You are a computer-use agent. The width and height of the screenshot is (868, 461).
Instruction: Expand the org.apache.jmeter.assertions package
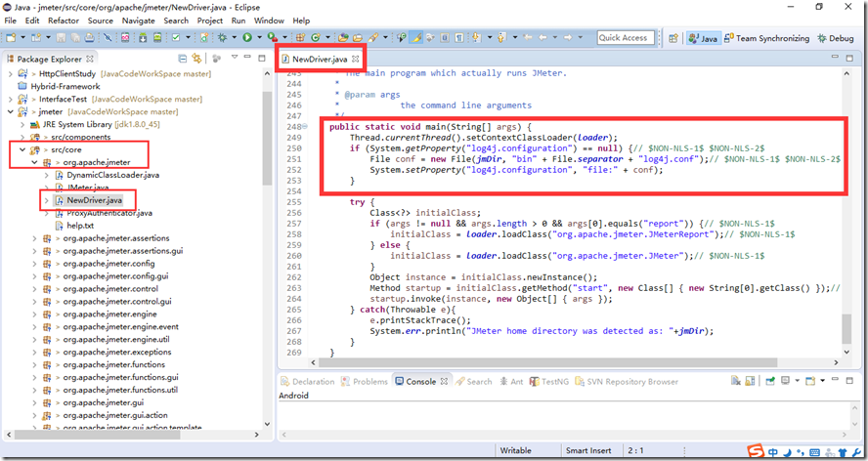35,238
